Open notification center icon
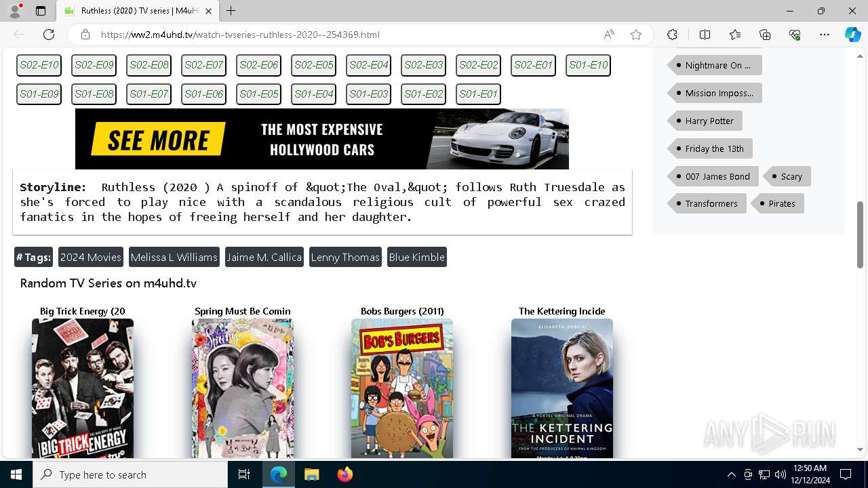The height and width of the screenshot is (488, 868). [846, 474]
